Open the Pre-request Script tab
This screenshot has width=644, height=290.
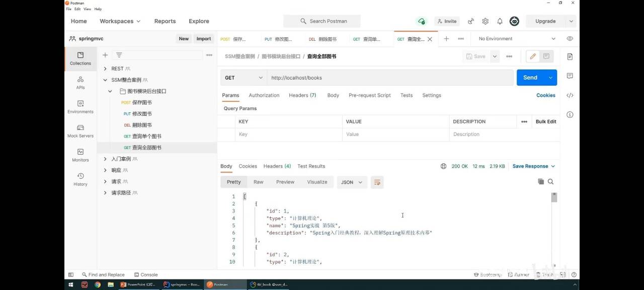370,95
